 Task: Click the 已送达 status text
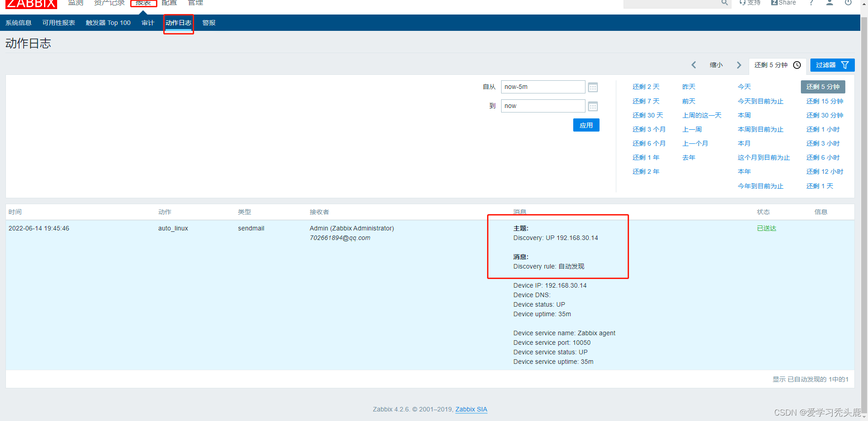click(766, 228)
